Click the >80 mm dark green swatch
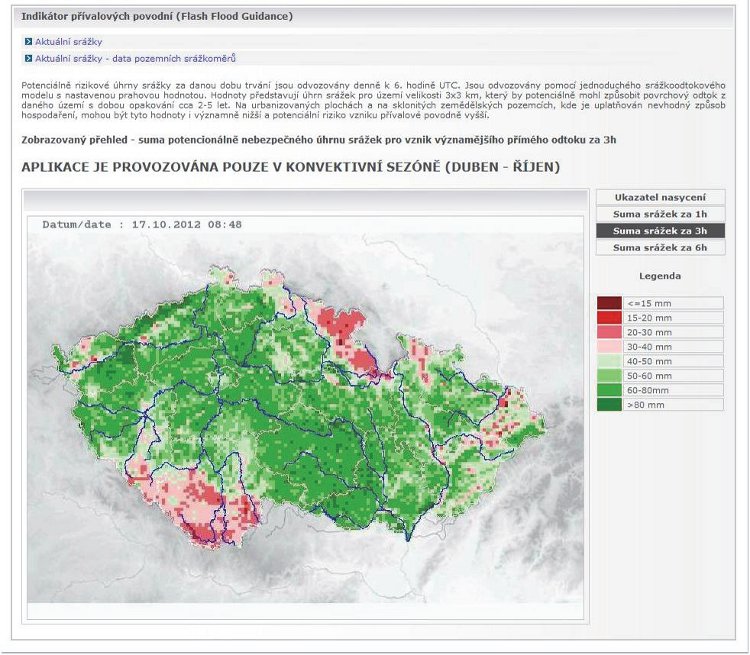The image size is (750, 655). click(609, 405)
